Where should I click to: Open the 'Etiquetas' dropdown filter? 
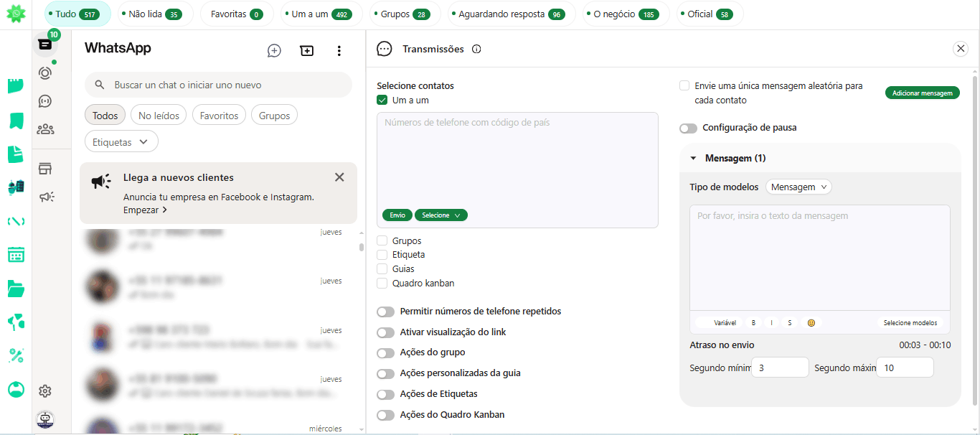pyautogui.click(x=121, y=142)
